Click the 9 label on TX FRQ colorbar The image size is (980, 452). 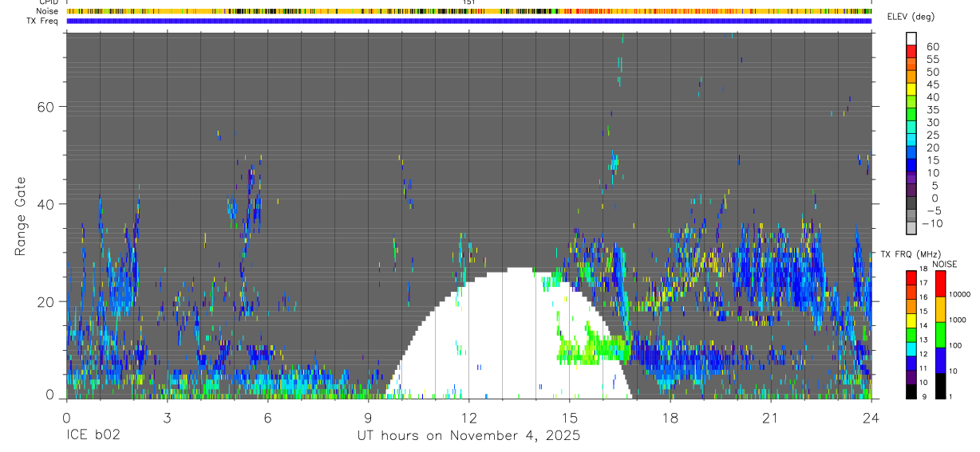pos(923,397)
